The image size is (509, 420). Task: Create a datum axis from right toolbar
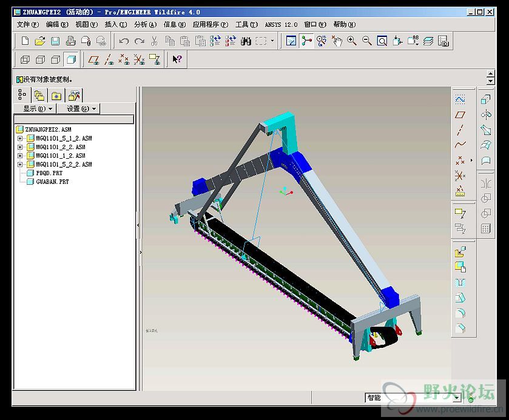point(460,130)
